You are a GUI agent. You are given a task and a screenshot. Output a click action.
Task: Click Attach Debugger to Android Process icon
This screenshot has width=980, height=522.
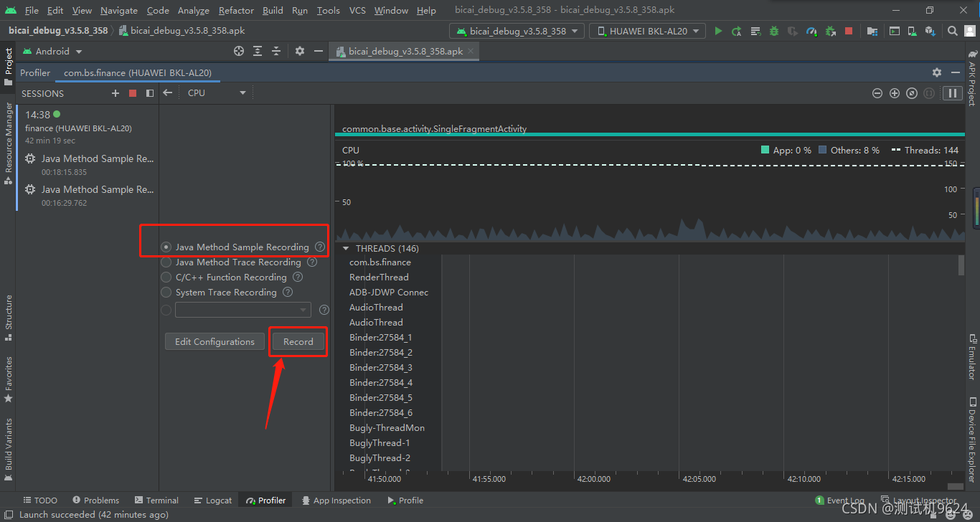(x=830, y=32)
